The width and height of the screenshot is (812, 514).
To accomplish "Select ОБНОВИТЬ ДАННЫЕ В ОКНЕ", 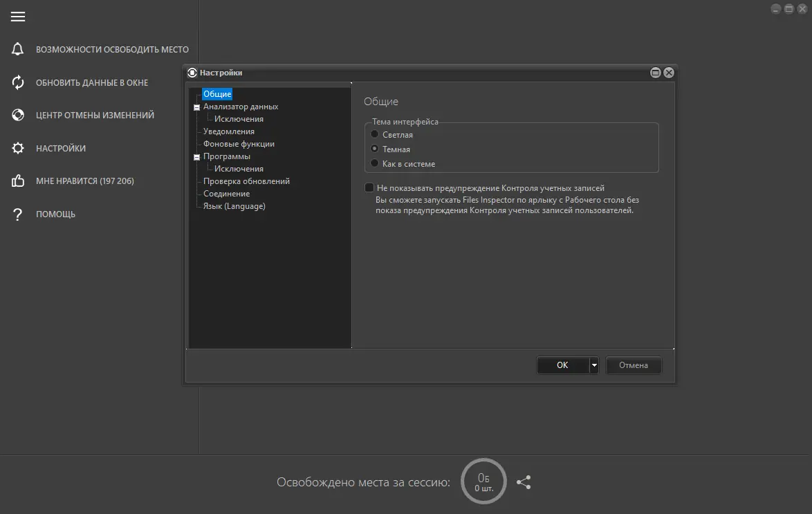I will [92, 83].
